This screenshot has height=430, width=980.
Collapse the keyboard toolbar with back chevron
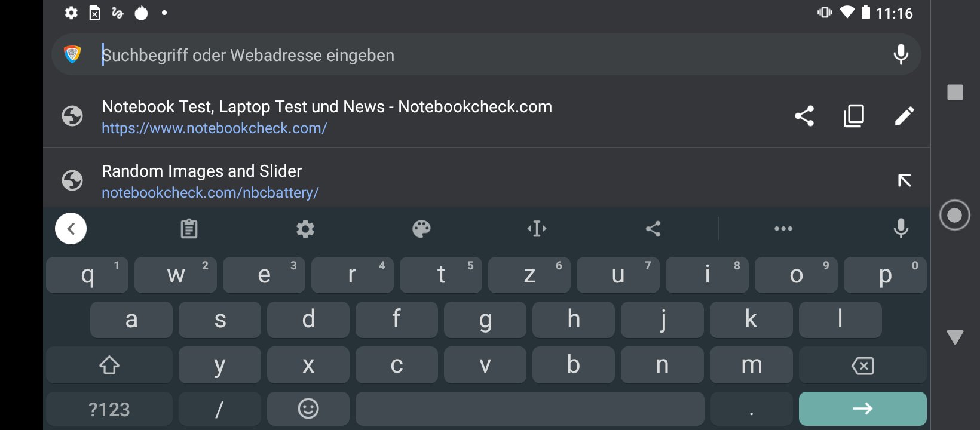(x=71, y=229)
